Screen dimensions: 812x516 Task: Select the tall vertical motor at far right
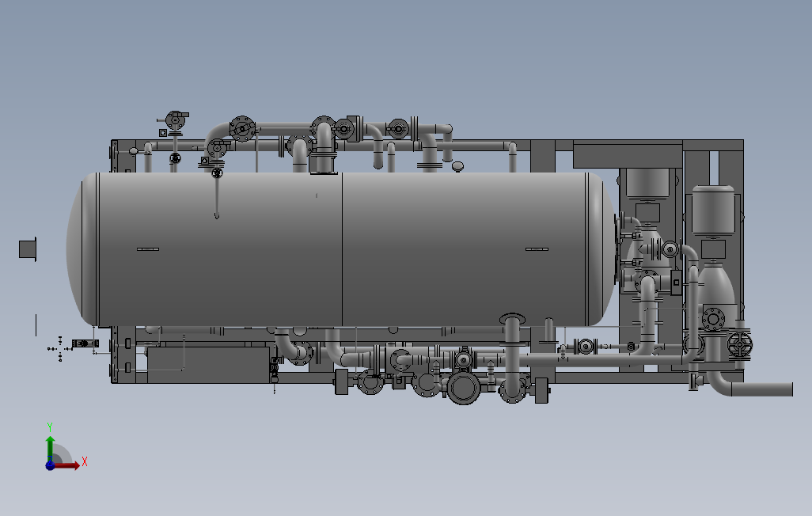click(x=713, y=209)
